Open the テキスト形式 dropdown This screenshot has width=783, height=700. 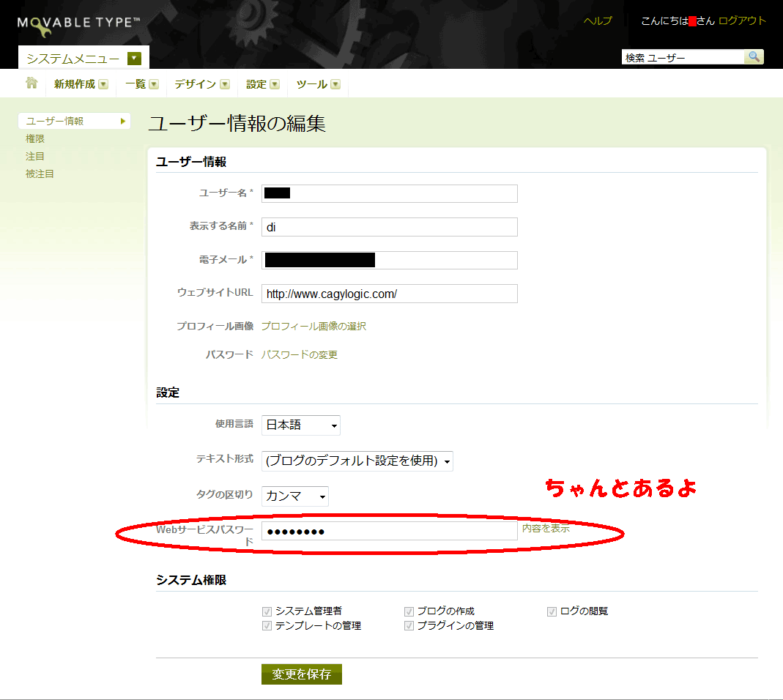coord(357,461)
